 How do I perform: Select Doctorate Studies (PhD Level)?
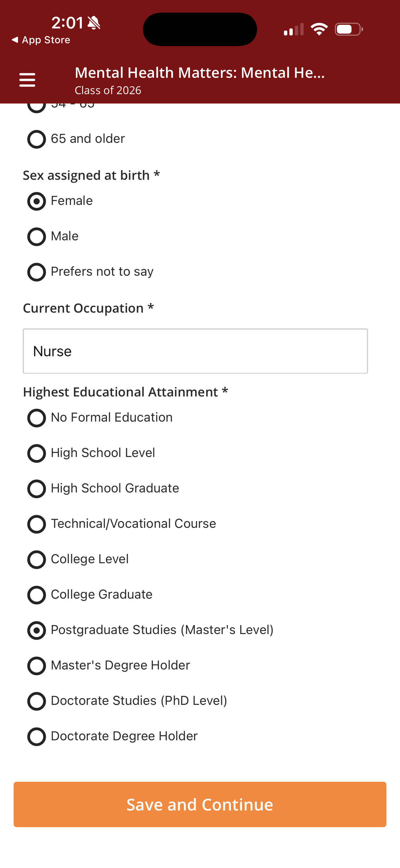point(36,701)
